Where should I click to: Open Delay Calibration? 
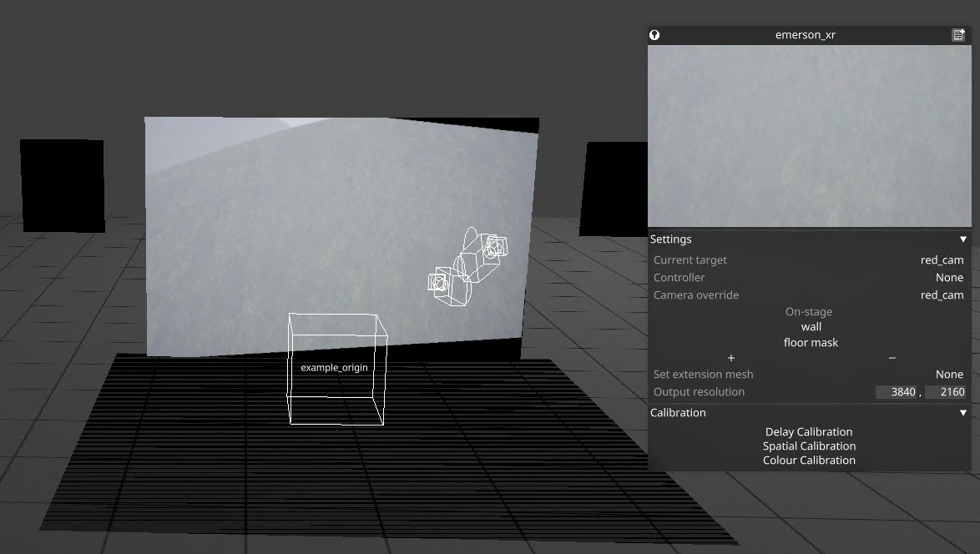[x=809, y=431]
